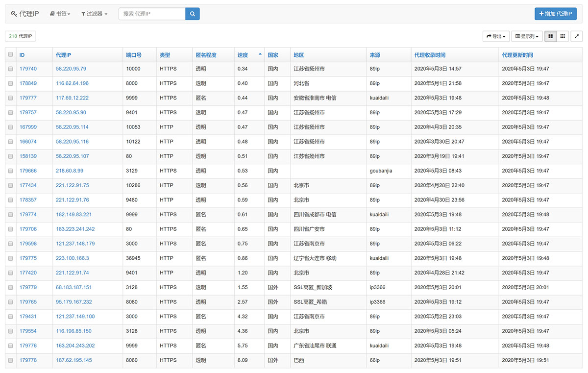Viewport: 588px width, 373px height.
Task: Click the 代理IP brand search icon
Action: (x=14, y=14)
